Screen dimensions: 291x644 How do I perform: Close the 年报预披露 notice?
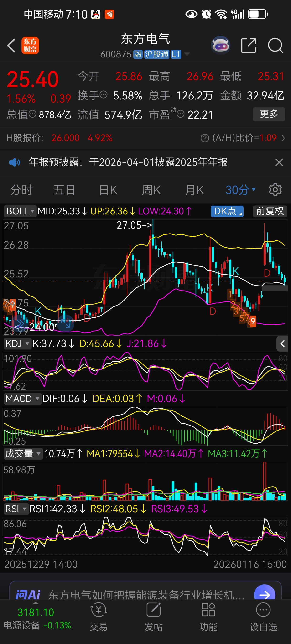pyautogui.click(x=279, y=162)
